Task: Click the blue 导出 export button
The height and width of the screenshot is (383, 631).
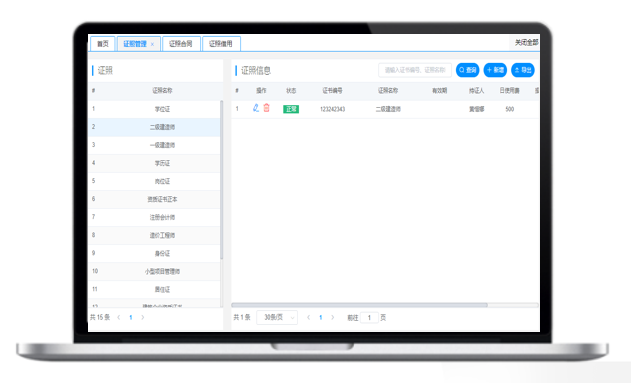Action: pos(523,70)
